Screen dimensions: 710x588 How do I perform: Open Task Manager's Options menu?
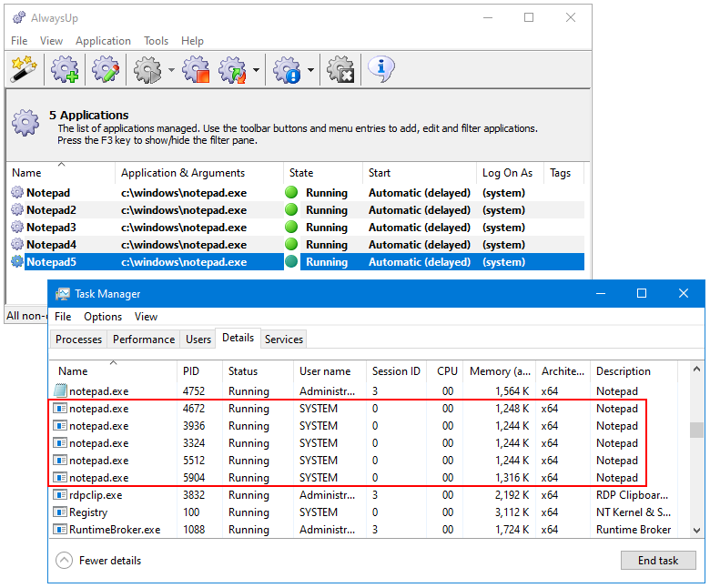(103, 317)
